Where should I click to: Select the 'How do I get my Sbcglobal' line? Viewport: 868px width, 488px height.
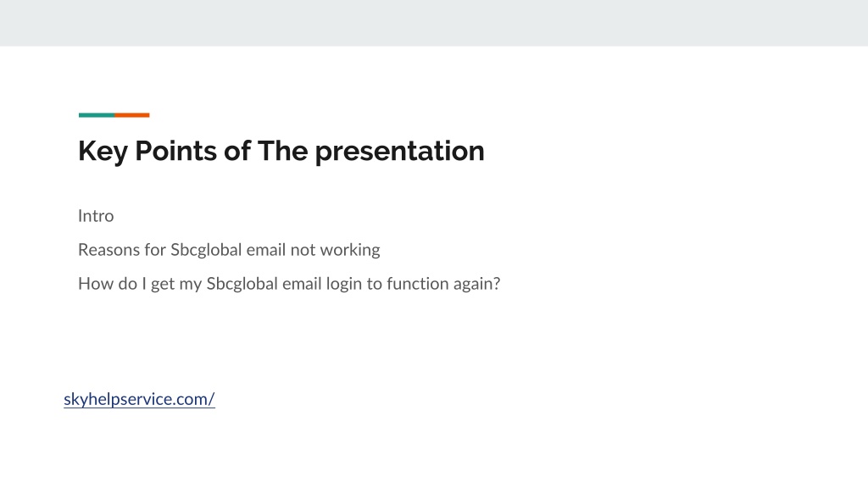click(x=289, y=284)
